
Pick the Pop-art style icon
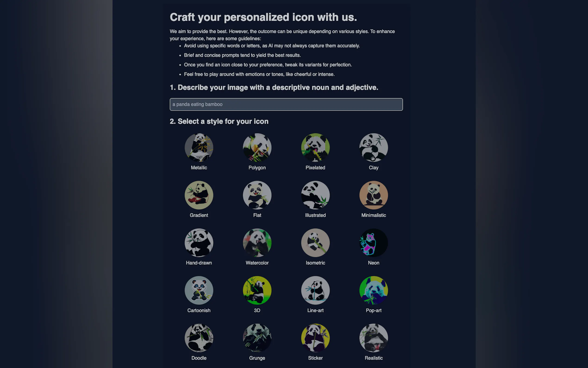coord(374,290)
